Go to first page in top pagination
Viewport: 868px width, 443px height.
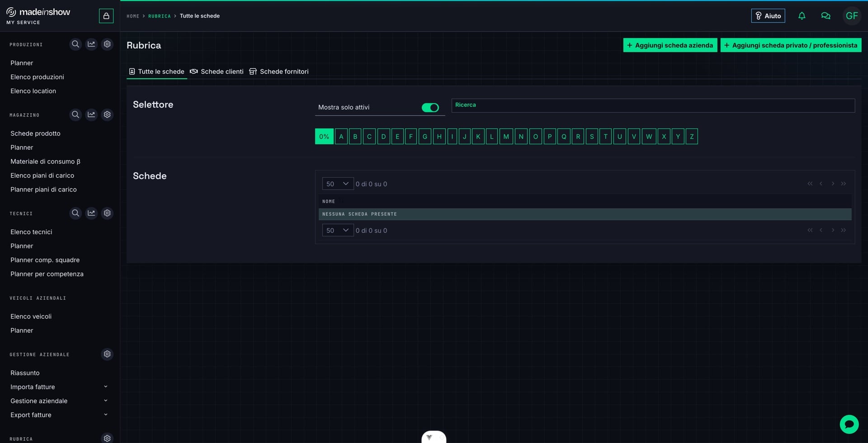coord(810,184)
